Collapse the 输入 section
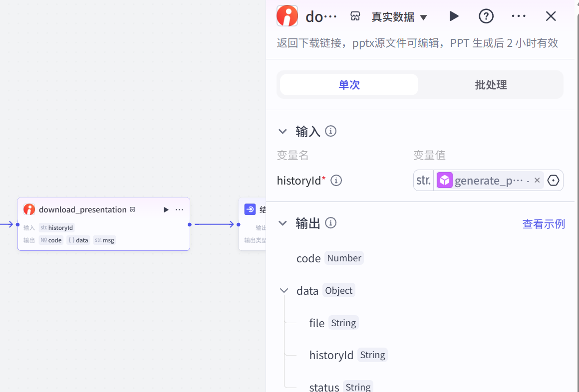 (283, 132)
